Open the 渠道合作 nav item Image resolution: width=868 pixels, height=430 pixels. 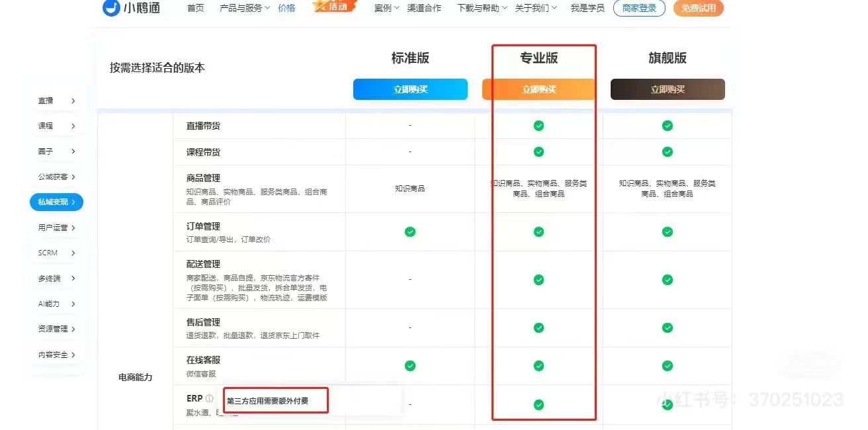click(424, 8)
